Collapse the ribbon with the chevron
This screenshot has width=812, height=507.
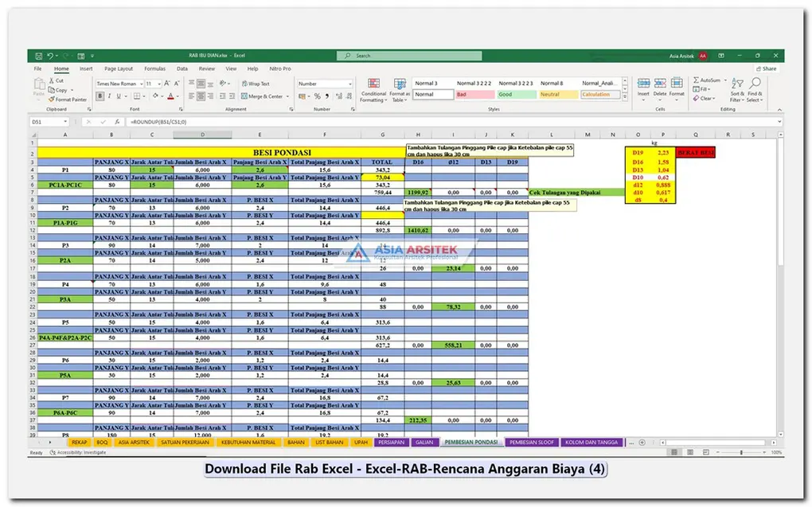pyautogui.click(x=779, y=110)
